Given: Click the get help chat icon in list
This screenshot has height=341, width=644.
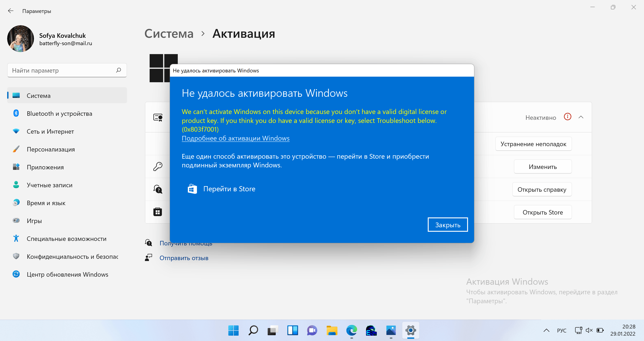Looking at the screenshot, I should coord(158,189).
